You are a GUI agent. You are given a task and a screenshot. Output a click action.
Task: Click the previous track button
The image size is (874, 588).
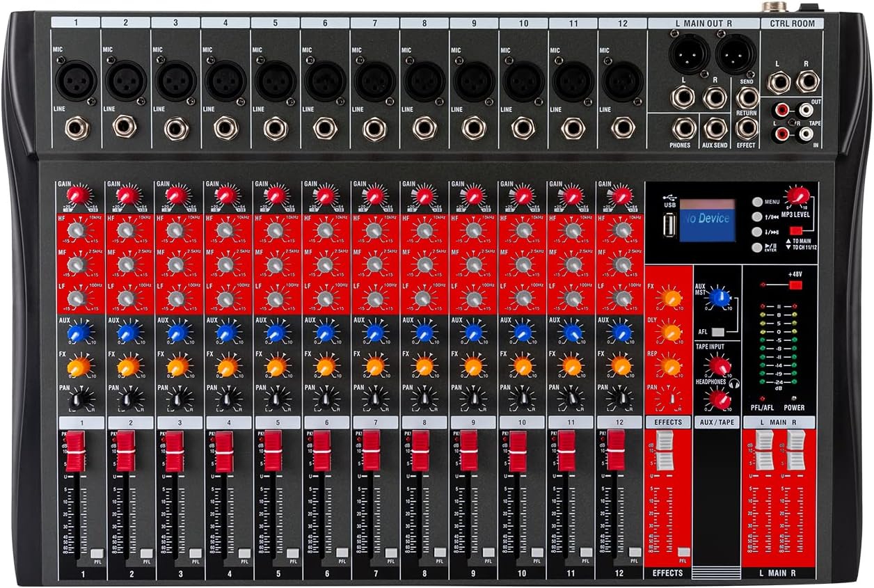[756, 216]
